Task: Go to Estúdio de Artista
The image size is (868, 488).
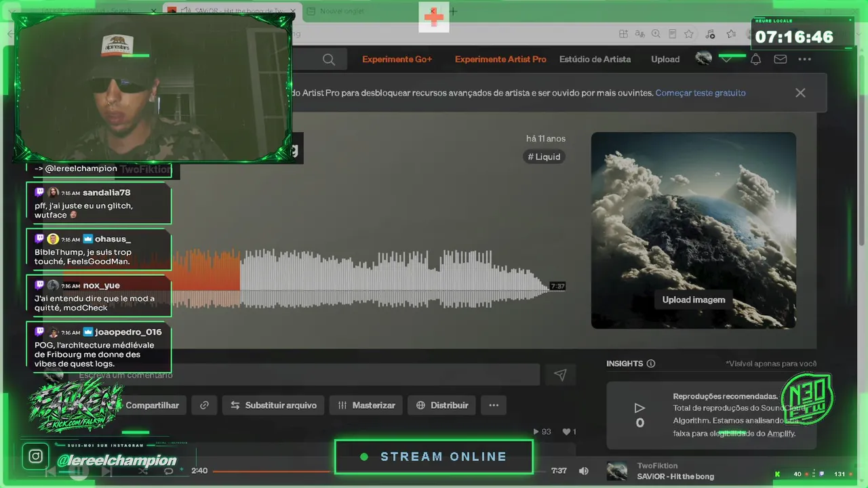Action: coord(595,59)
